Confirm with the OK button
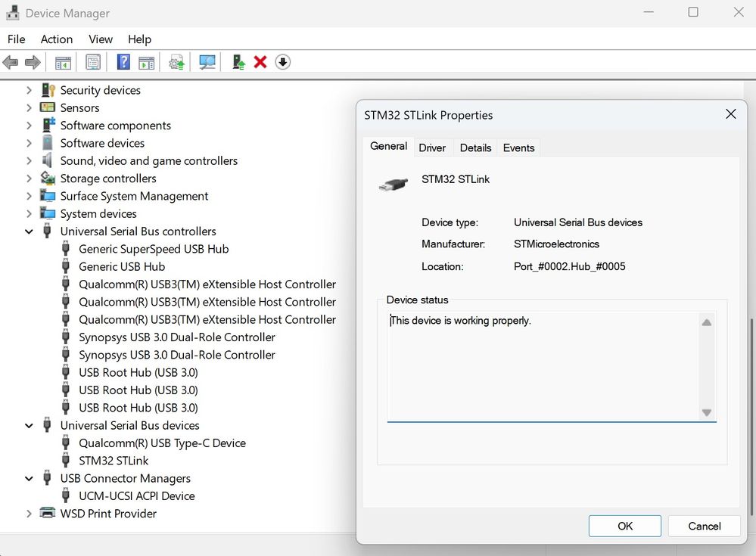The width and height of the screenshot is (756, 556). pos(624,526)
